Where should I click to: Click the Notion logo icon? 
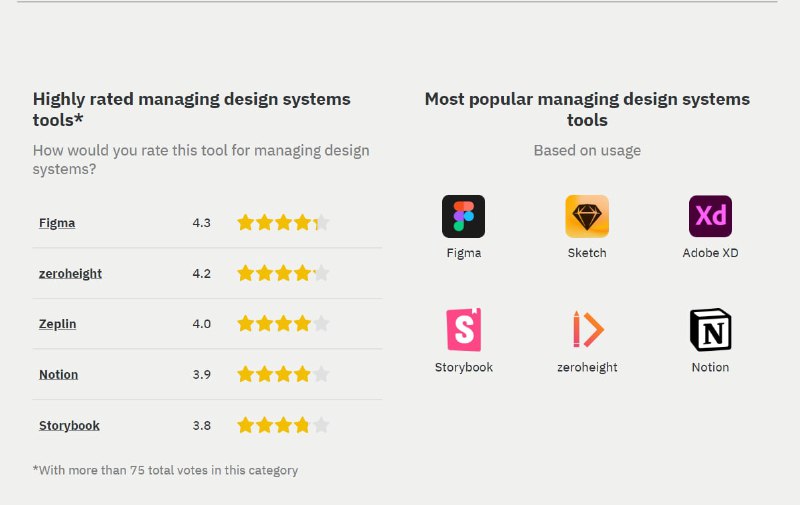point(710,330)
